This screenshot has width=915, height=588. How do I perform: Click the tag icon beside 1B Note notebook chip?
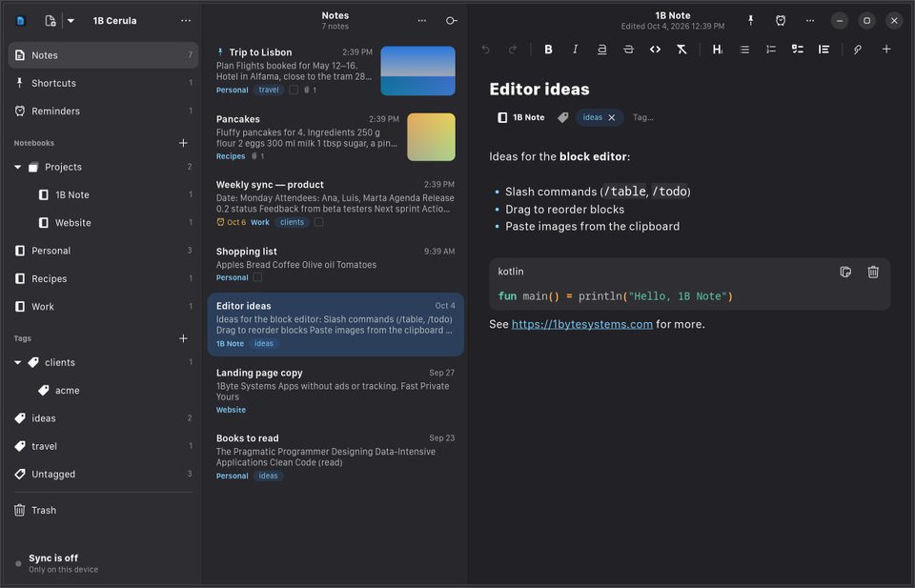click(x=562, y=118)
